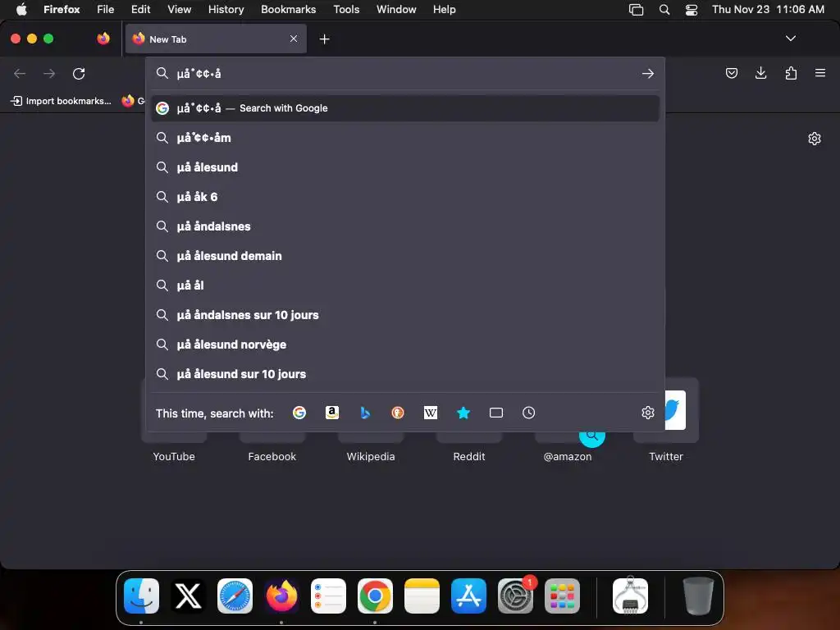
Task: Open the View menu
Action: click(179, 9)
